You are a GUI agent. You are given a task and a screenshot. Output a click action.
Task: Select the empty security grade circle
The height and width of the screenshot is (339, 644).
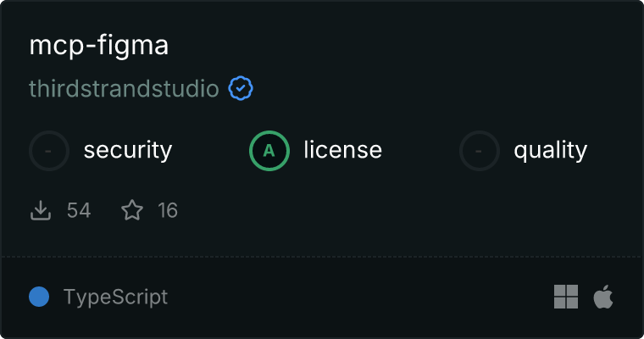tap(49, 151)
